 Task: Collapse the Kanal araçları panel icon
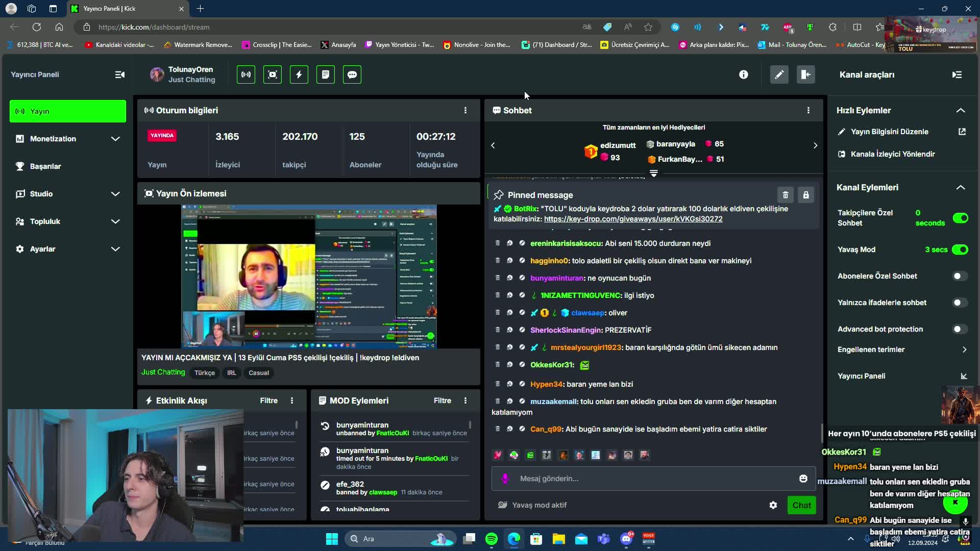click(x=957, y=74)
